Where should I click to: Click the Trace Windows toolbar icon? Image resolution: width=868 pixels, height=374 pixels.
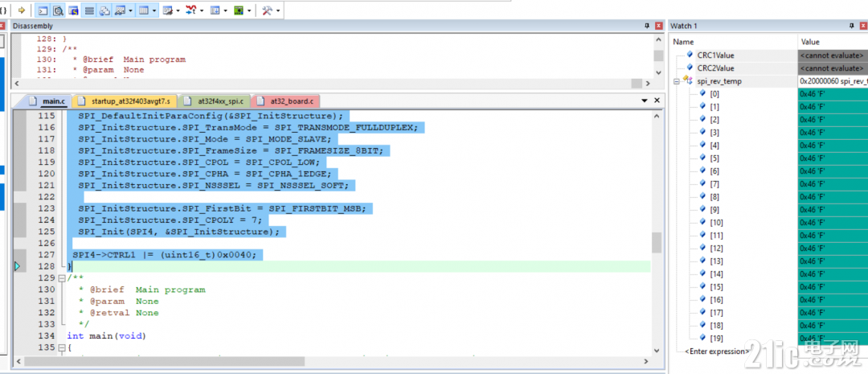[215, 10]
